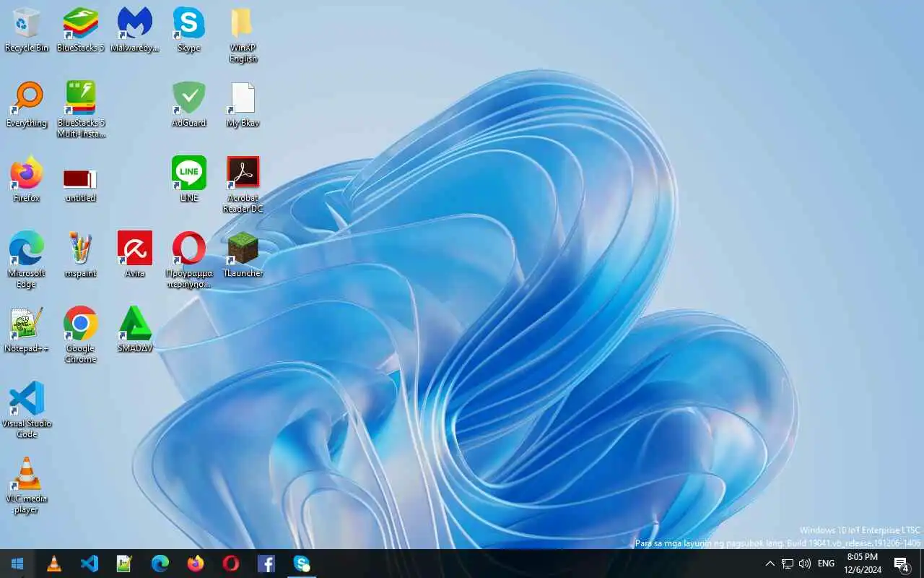Select the SMADAV desktop shortcut
The image size is (924, 578).
pyautogui.click(x=134, y=330)
